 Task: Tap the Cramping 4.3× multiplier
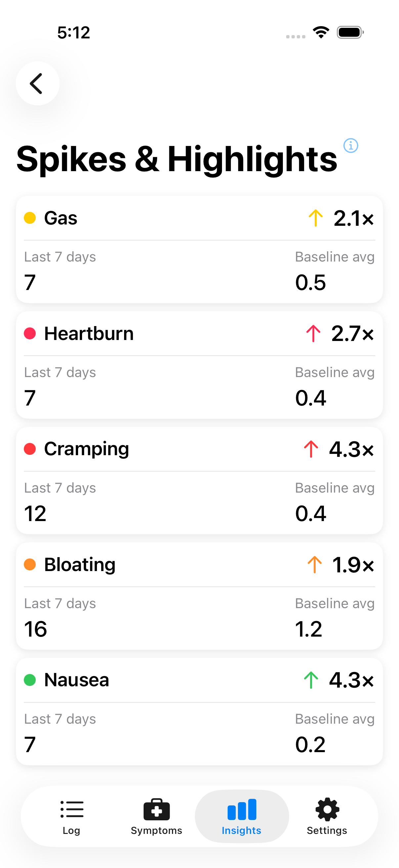351,449
